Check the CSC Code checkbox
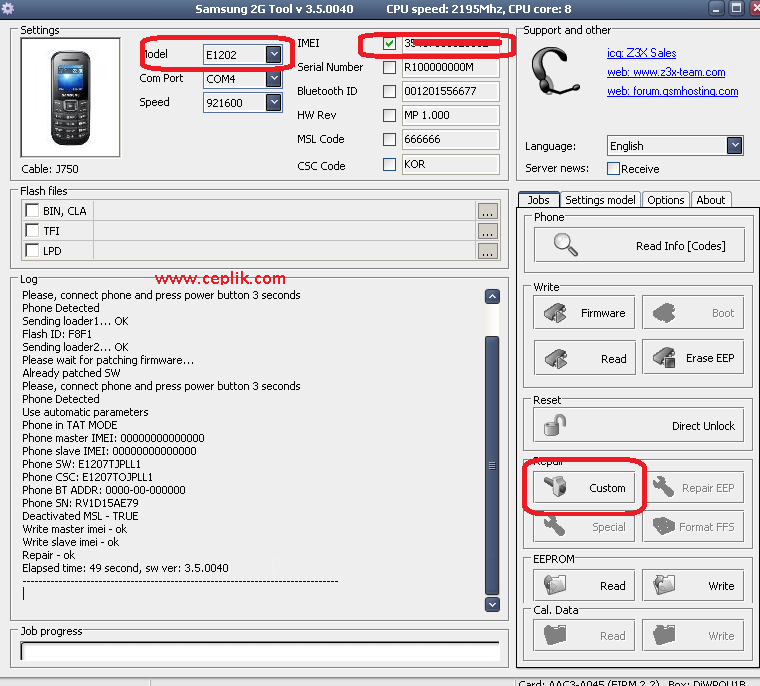The image size is (760, 686). click(x=389, y=164)
